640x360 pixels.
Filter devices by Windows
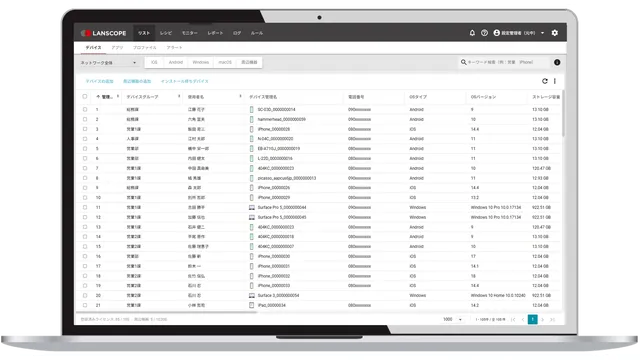pos(200,62)
